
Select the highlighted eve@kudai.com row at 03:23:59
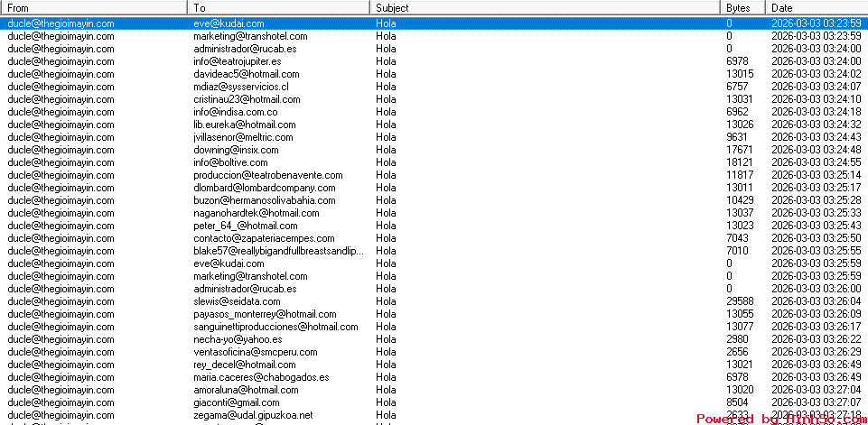tap(434, 23)
